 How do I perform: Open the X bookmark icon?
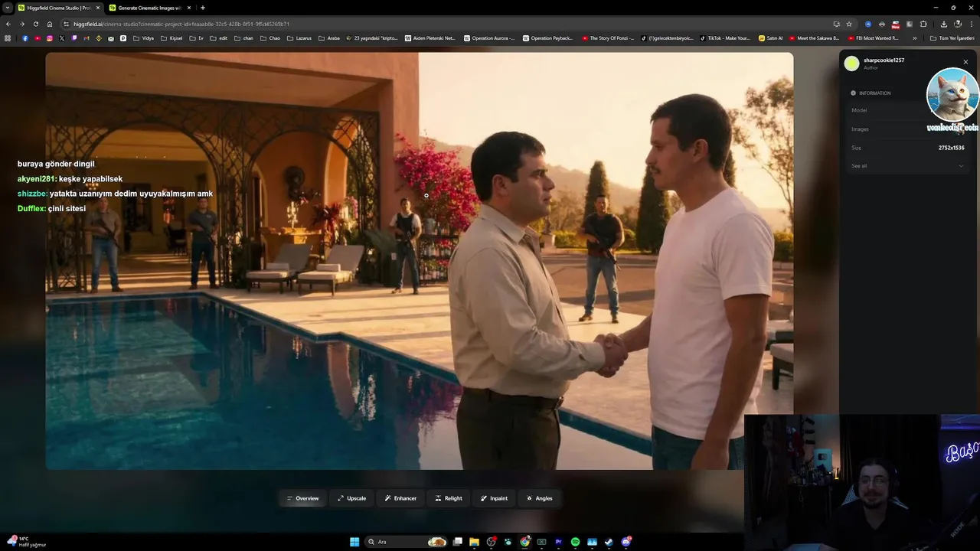tap(62, 38)
